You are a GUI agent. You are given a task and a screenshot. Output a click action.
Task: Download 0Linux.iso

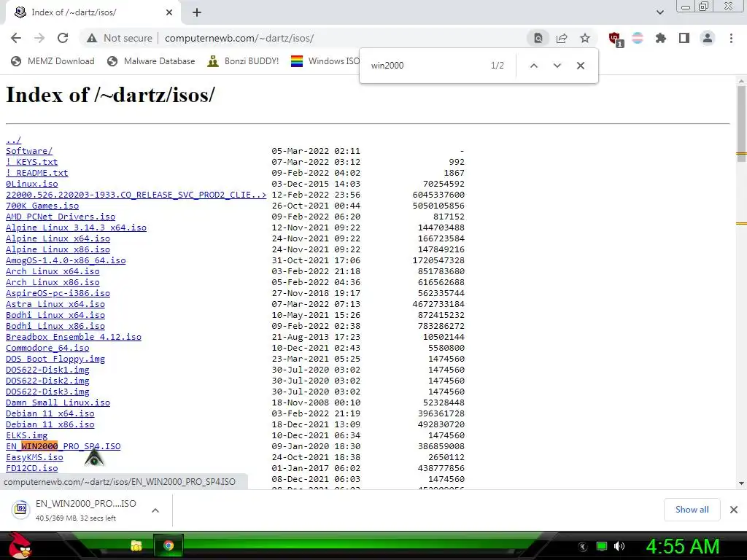31,184
